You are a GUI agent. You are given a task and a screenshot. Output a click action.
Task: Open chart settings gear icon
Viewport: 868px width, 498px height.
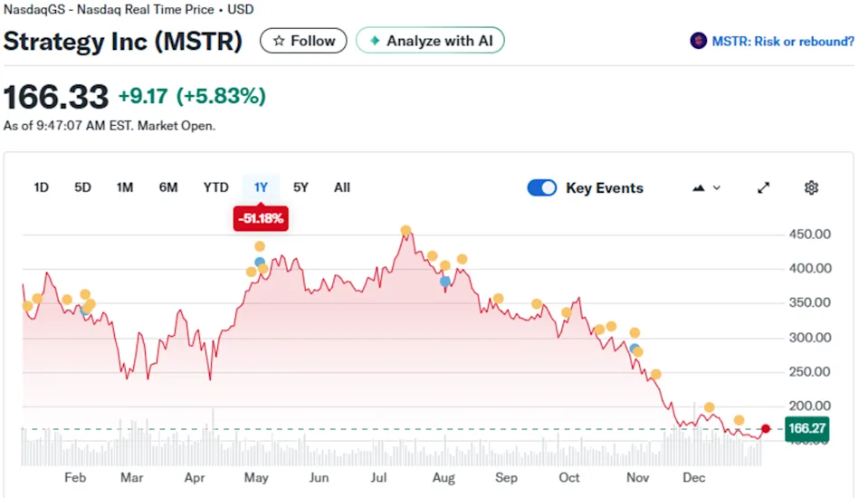pyautogui.click(x=811, y=187)
